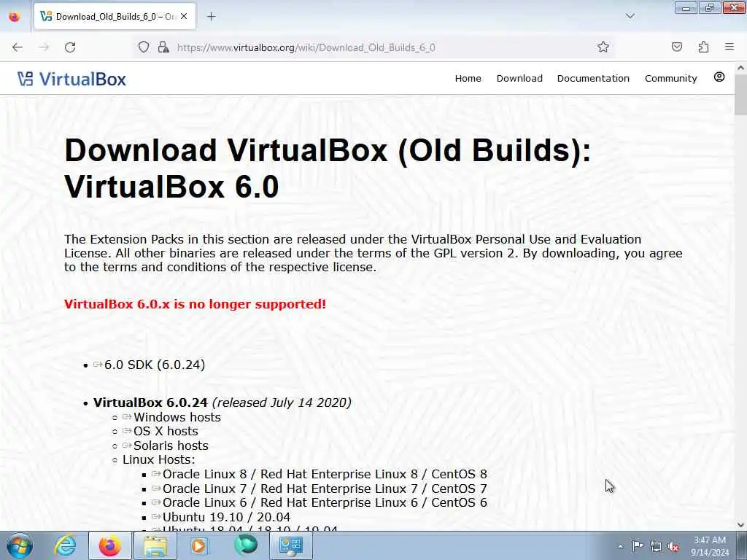This screenshot has width=747, height=560.
Task: Show hidden system tray icons
Action: point(620,546)
